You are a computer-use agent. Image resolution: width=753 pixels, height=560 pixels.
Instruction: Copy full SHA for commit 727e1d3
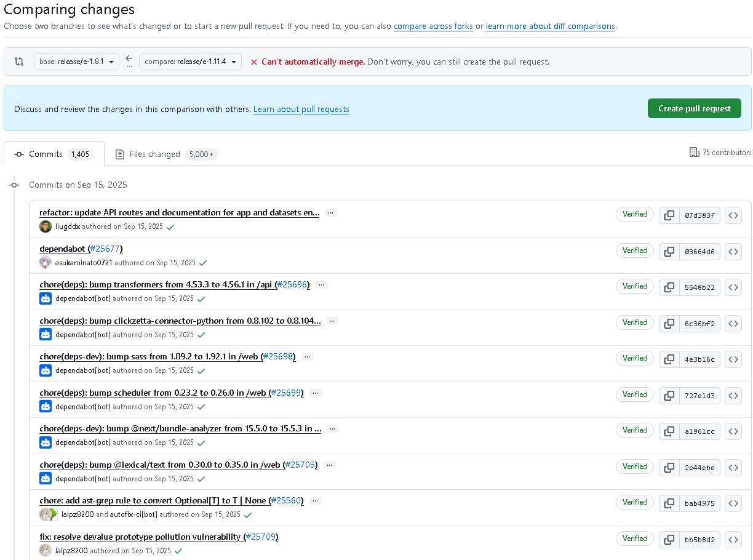(x=669, y=396)
